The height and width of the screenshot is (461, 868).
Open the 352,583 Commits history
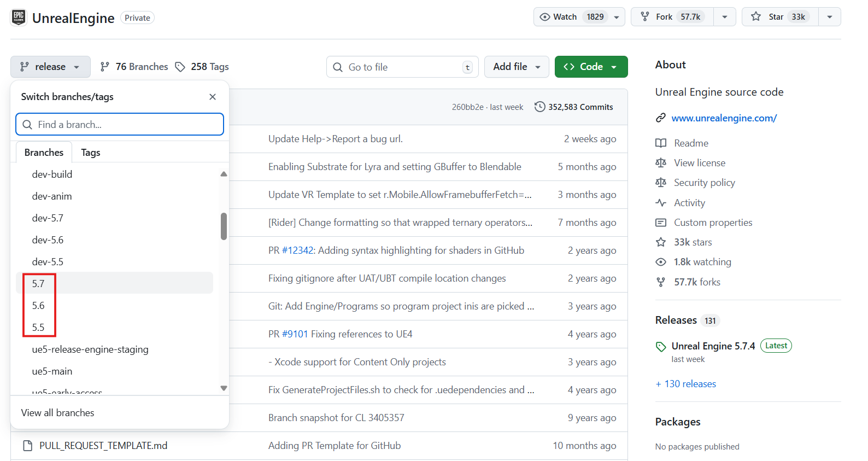click(574, 107)
